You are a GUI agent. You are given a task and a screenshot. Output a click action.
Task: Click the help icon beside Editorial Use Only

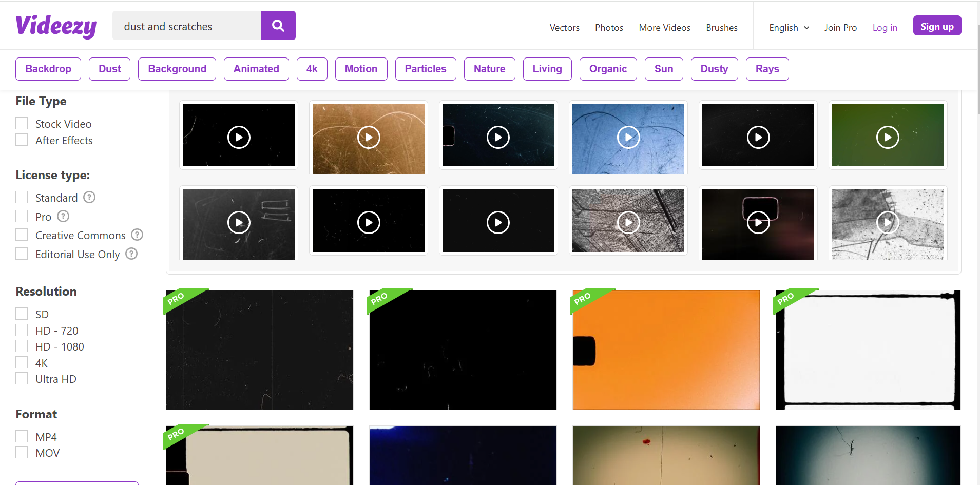pos(131,254)
